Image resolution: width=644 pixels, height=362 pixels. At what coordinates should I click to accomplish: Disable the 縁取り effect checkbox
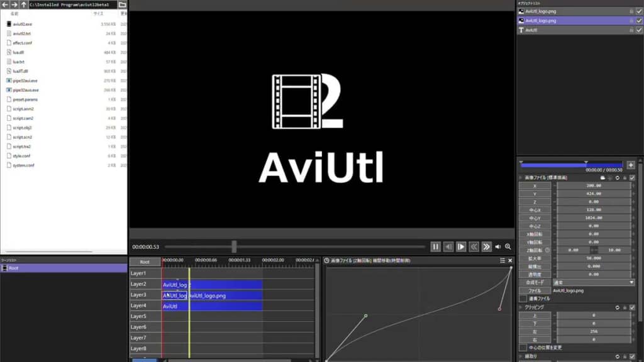point(633,357)
